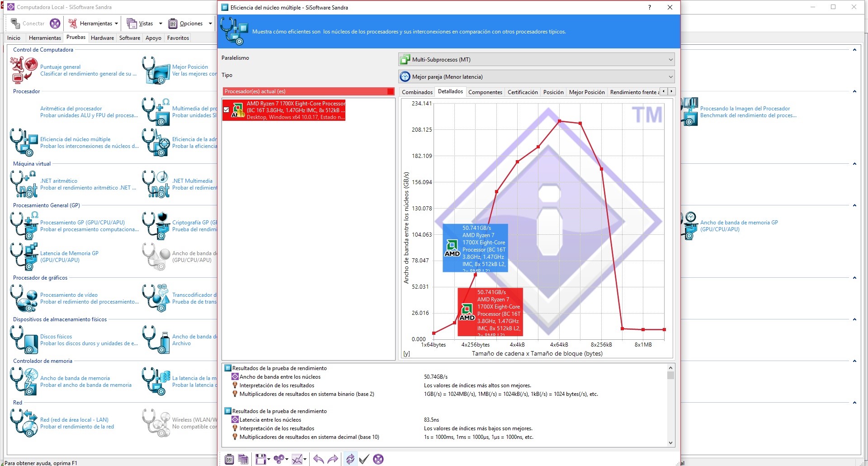Switch to the Posición chart tab
This screenshot has height=466, width=868.
pos(553,92)
